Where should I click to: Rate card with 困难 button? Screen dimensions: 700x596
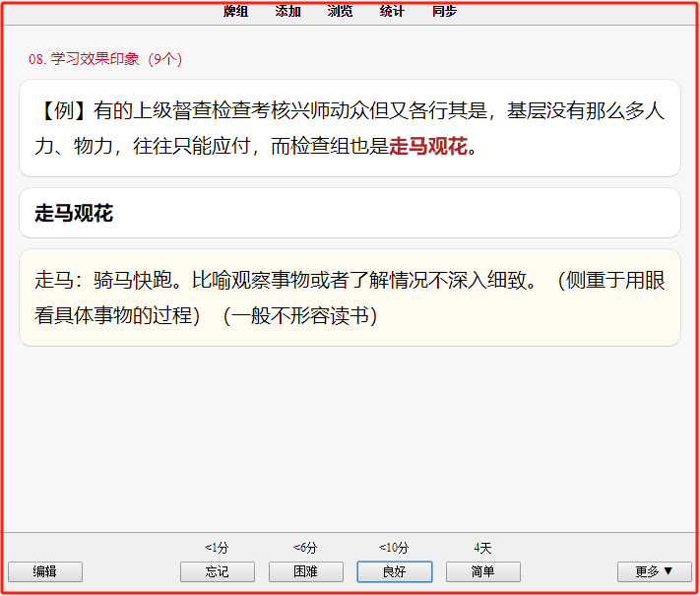306,571
